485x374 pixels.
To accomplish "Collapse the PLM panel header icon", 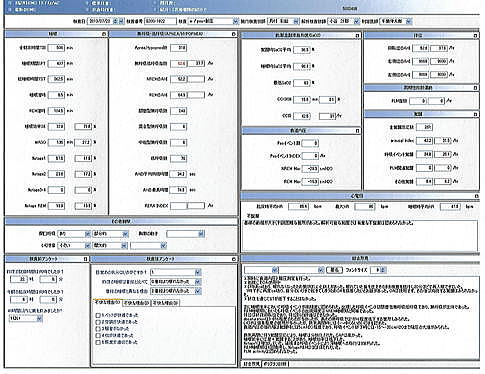I will pyautogui.click(x=475, y=88).
